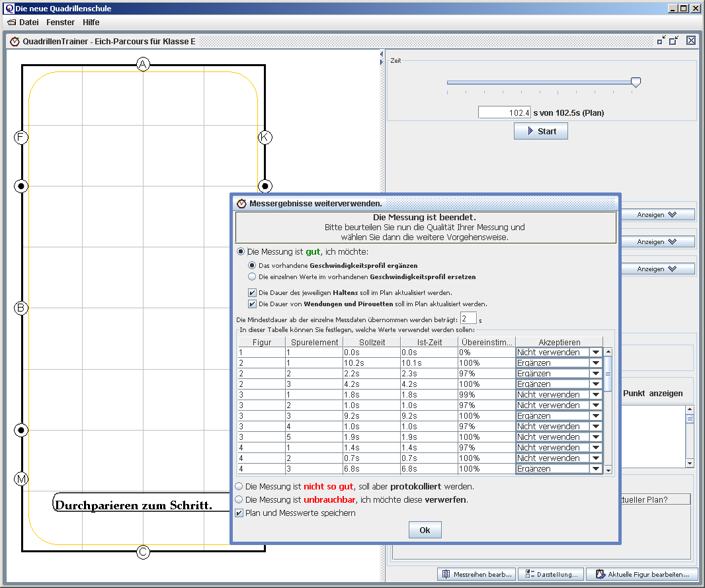Select 'unbrauchbar, verwerfen' radio option

[x=239, y=499]
